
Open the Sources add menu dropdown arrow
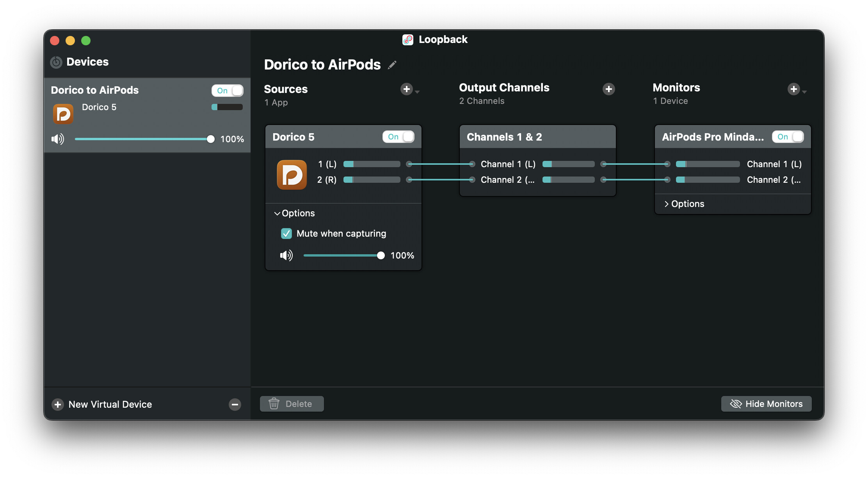(x=417, y=92)
